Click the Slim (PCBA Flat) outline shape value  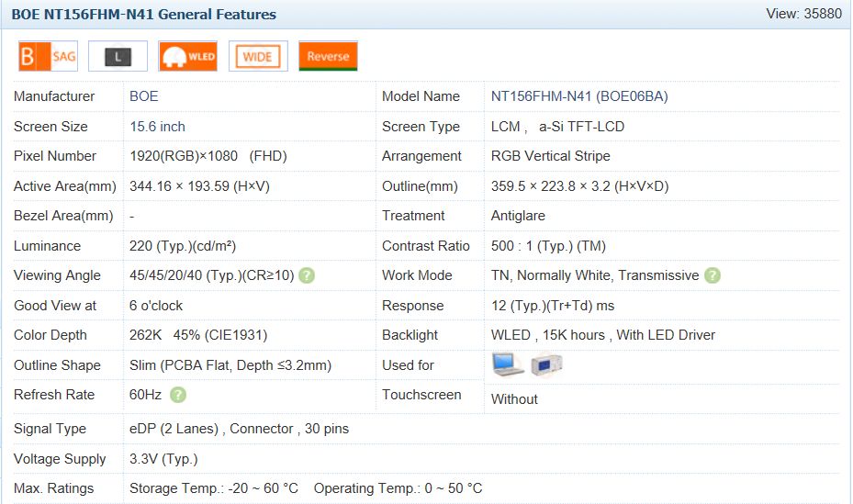(x=230, y=365)
